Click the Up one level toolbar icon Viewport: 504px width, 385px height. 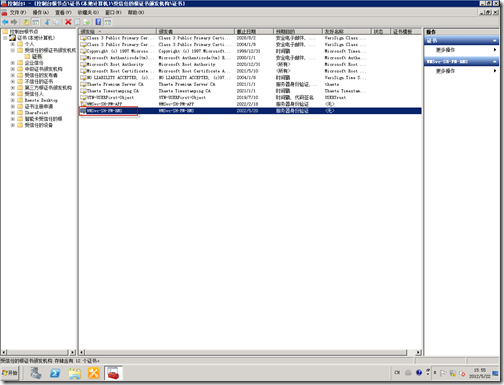click(x=26, y=22)
